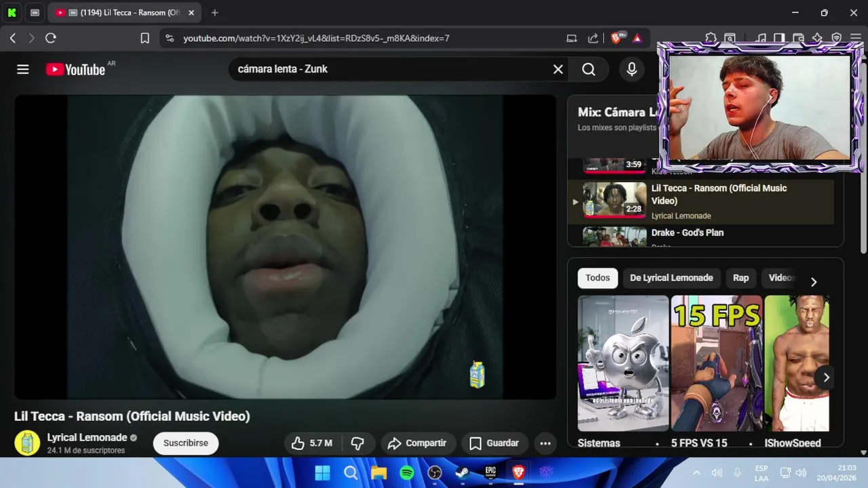Select the Videos filter chip
Screen dimensions: 868x488
tap(781, 278)
